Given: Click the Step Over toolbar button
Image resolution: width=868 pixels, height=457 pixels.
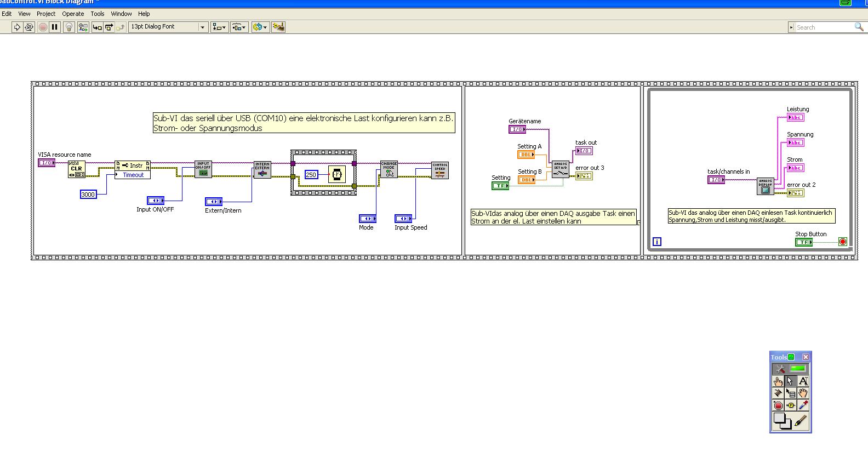Looking at the screenshot, I should [x=108, y=27].
